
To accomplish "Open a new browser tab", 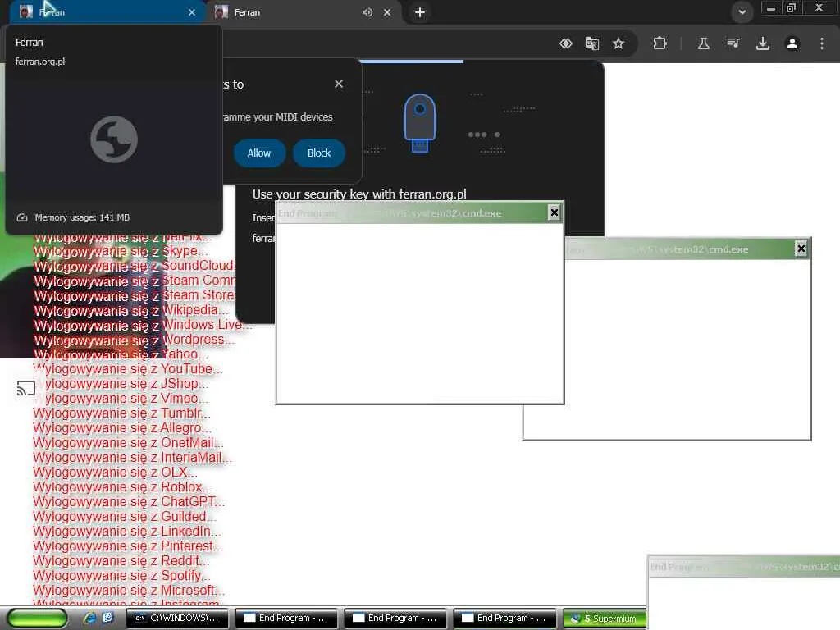I will (x=420, y=11).
